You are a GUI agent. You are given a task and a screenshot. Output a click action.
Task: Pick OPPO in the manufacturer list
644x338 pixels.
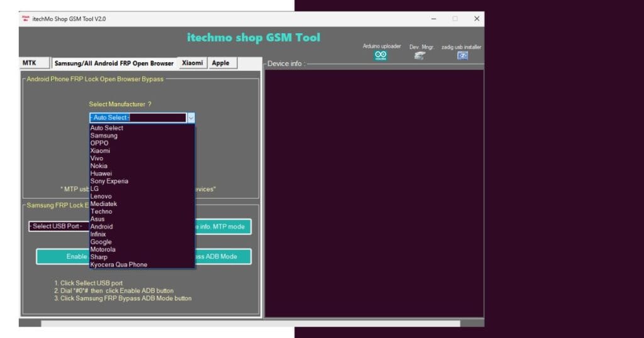[x=142, y=143]
